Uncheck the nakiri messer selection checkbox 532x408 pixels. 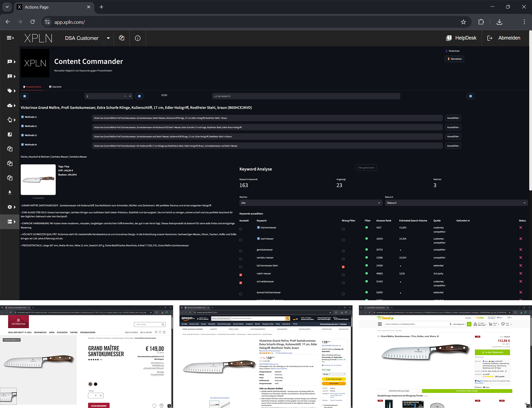coord(240,275)
